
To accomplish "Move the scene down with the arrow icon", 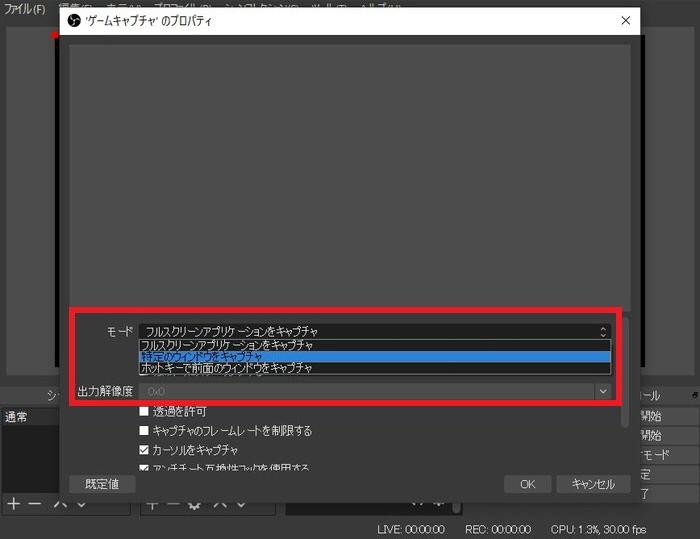I will point(81,504).
